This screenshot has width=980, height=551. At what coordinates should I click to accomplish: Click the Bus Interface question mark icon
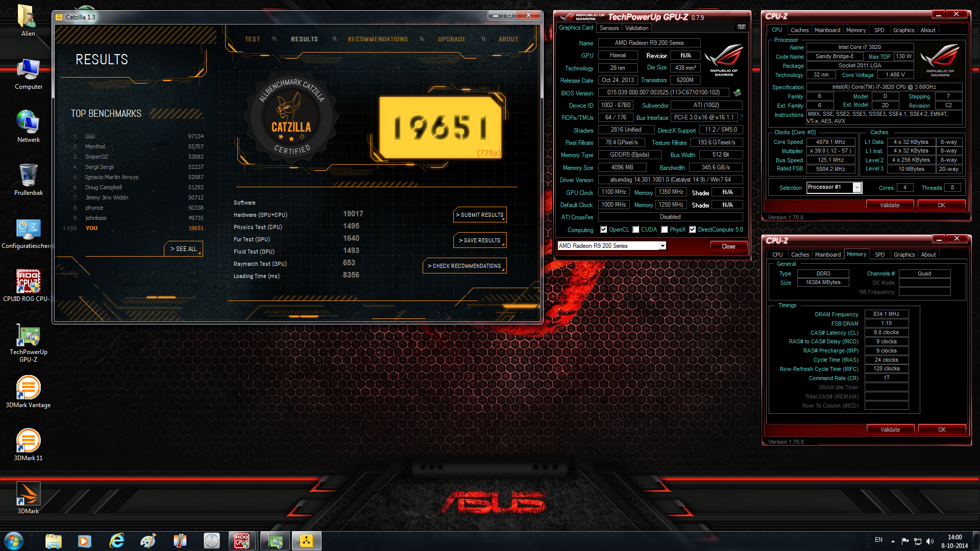(741, 117)
